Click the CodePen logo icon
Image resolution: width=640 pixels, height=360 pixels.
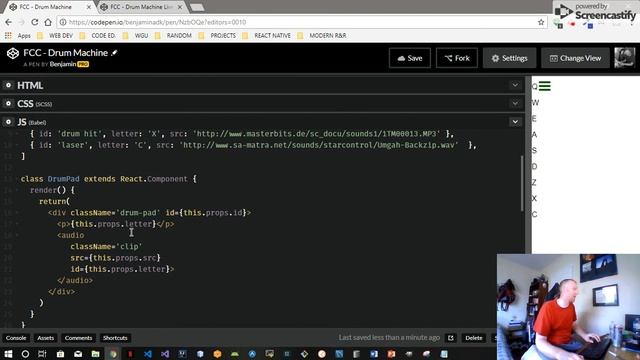tap(13, 53)
